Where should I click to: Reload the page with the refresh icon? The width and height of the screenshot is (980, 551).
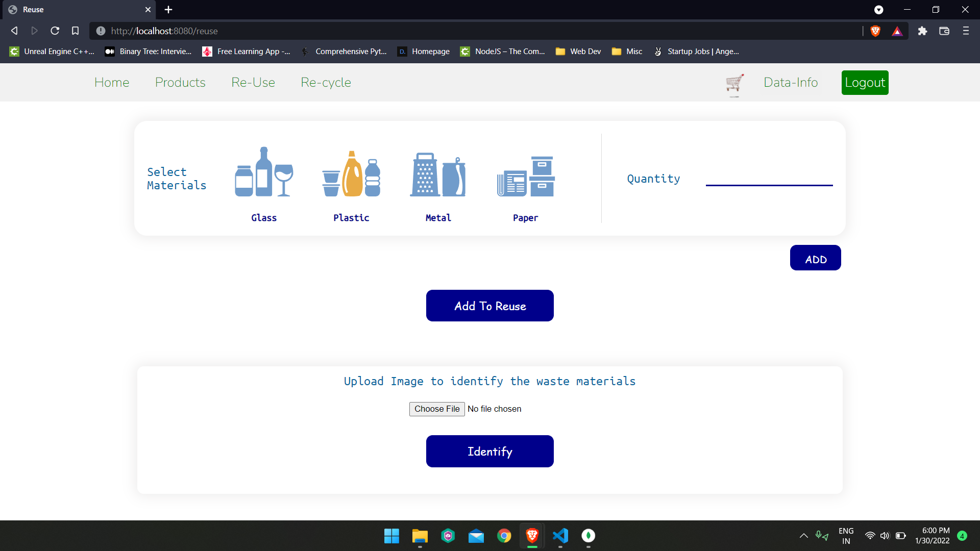pos(55,31)
